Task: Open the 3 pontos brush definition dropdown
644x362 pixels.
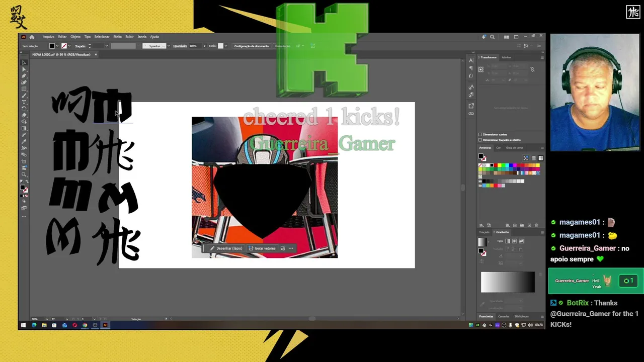Action: 169,46
